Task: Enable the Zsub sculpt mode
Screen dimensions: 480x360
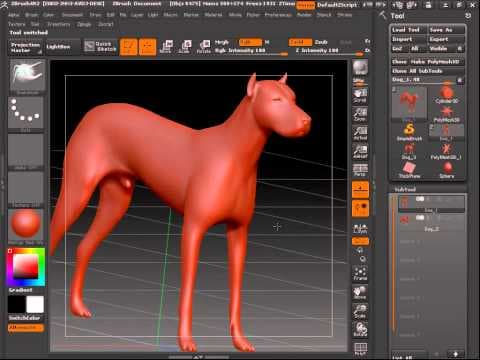Action: (321, 42)
